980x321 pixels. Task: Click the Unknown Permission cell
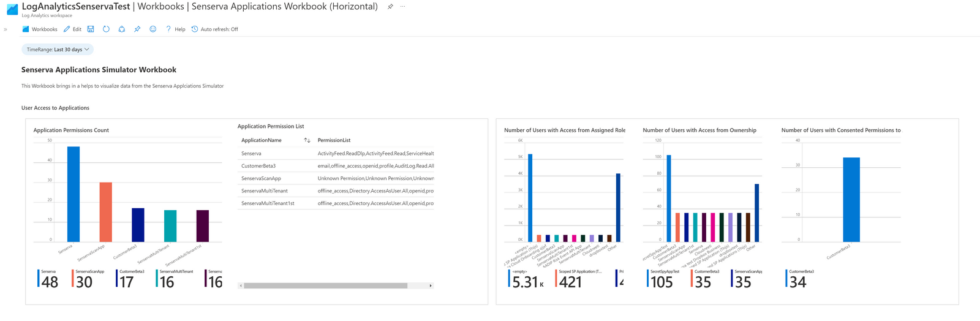375,178
